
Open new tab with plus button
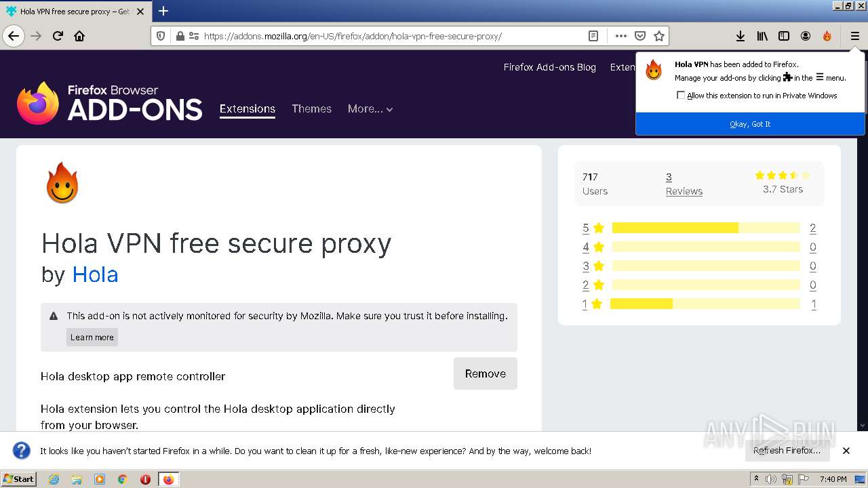pyautogui.click(x=163, y=11)
